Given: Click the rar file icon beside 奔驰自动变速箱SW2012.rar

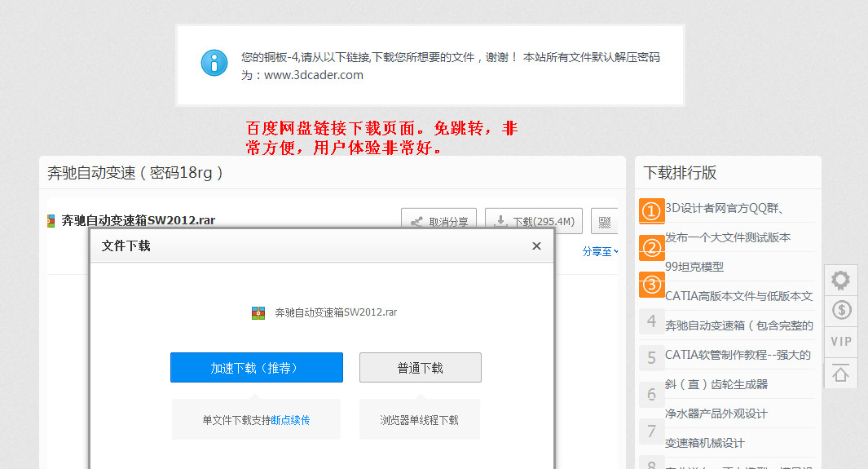Looking at the screenshot, I should [x=51, y=221].
